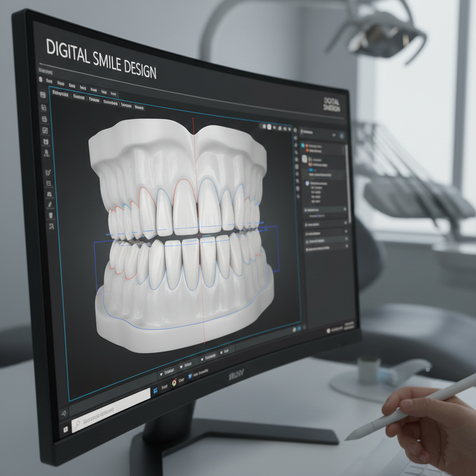
Task: Click the floppy-disk Save icon in left sidebar
Action: click(43, 95)
